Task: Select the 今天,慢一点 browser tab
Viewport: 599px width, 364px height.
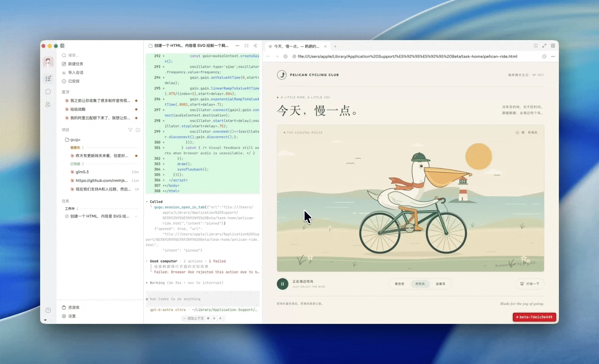Action: pyautogui.click(x=296, y=47)
